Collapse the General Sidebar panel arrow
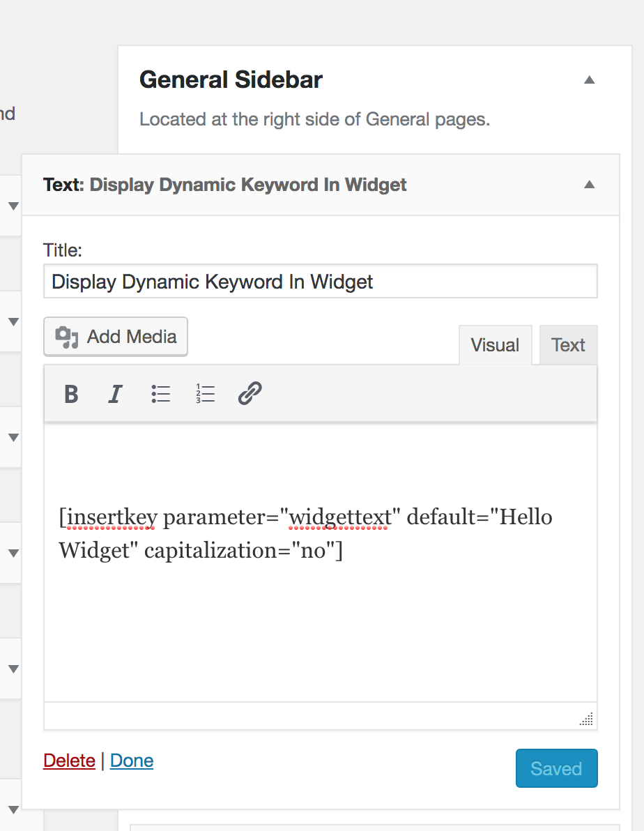Screen dimensions: 644x831 589,80
